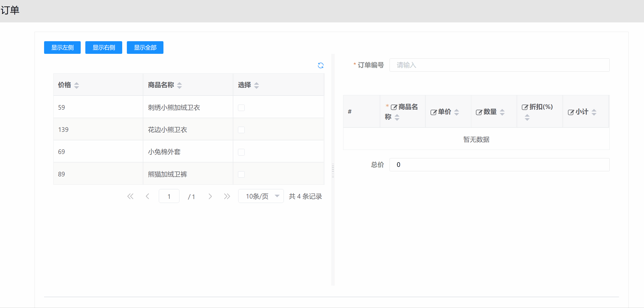
Task: Sort the 小计 column
Action: pos(594,112)
